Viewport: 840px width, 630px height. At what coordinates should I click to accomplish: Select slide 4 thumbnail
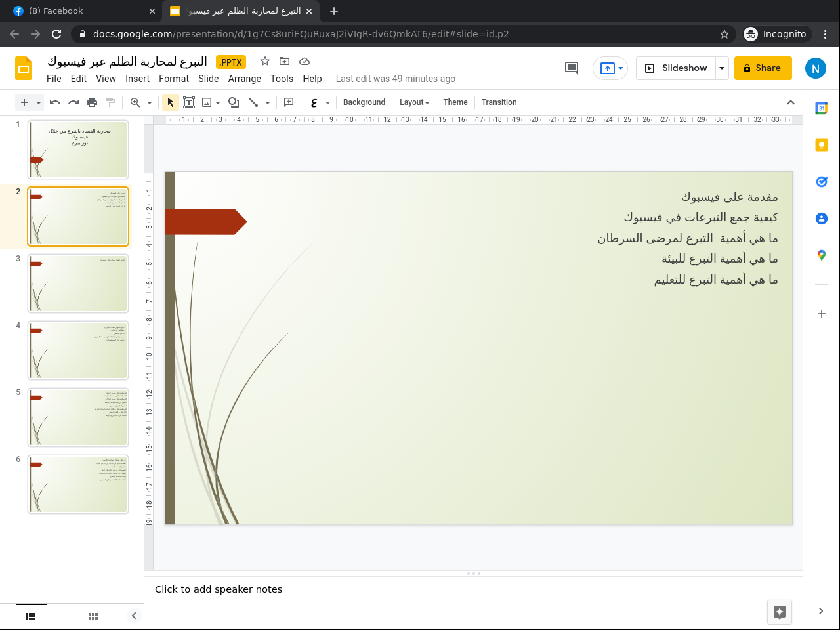[78, 350]
